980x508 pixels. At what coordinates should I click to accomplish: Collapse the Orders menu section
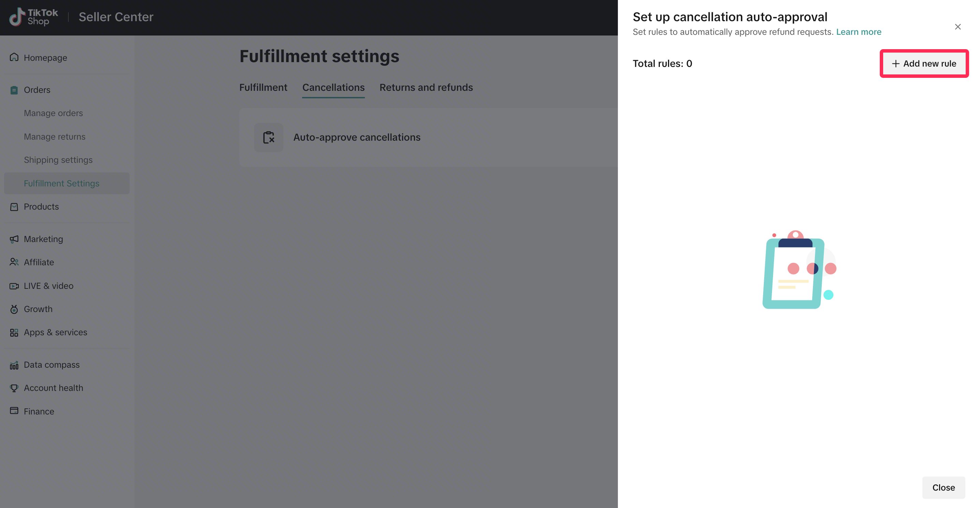click(37, 90)
